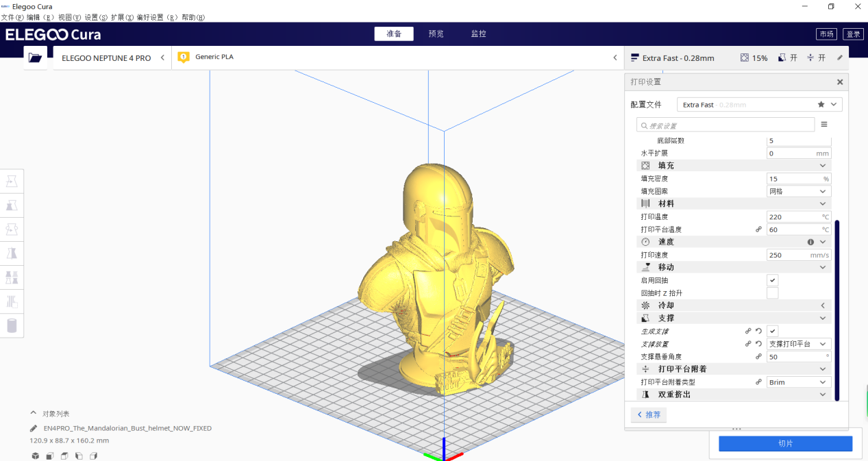The height and width of the screenshot is (461, 868).
Task: Reset 支撑放置 with the revert arrow
Action: coord(758,344)
